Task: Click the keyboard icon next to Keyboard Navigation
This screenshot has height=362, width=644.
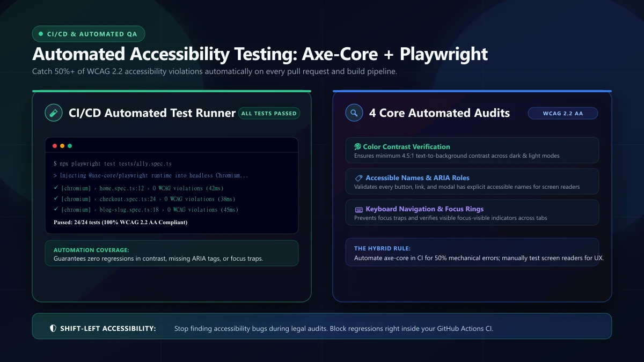Action: coord(358,209)
